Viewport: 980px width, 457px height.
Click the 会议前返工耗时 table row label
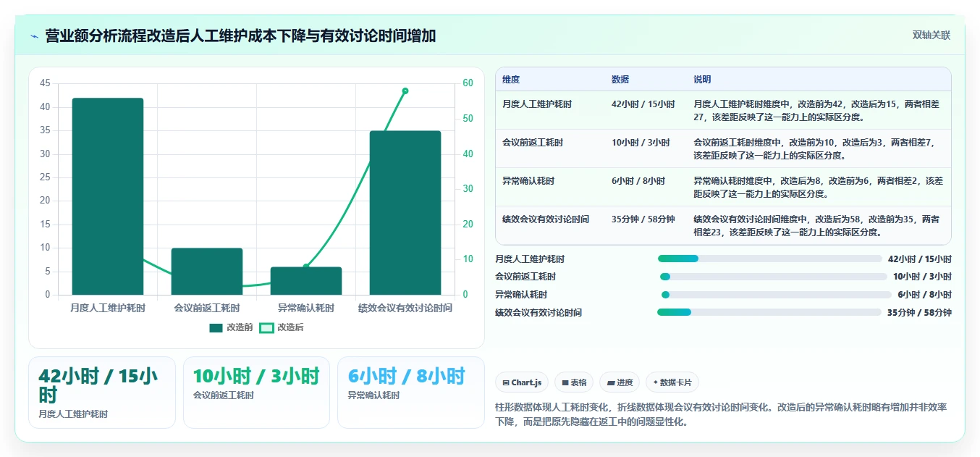coord(533,143)
